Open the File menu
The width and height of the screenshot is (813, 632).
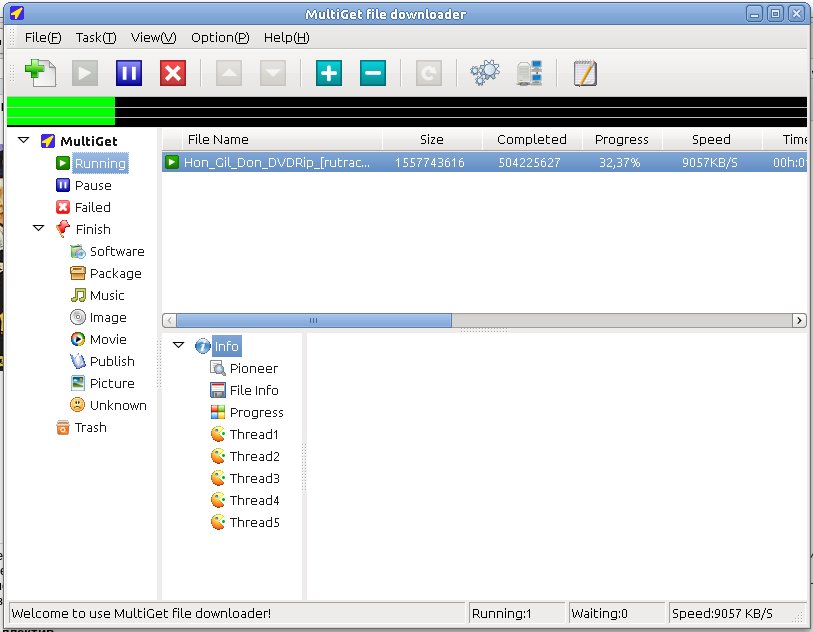coord(43,38)
